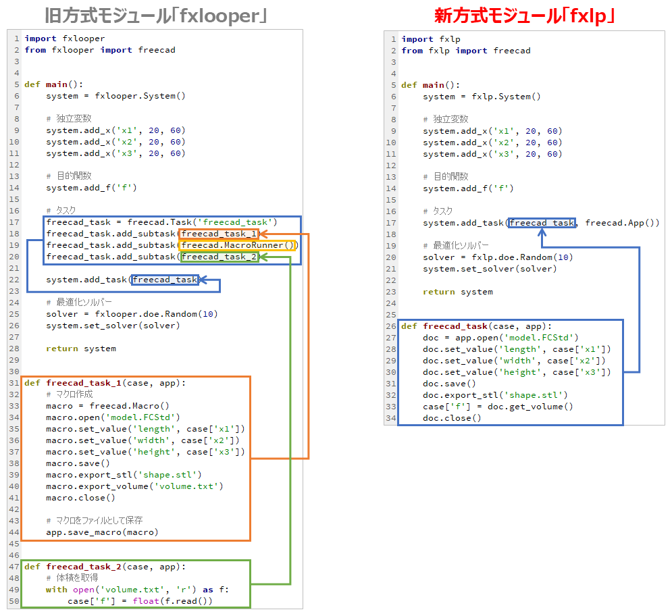Viewport: 672px width, 616px height.
Task: Click 'case['f'] = doc.get_volume()' line
Action: [498, 406]
